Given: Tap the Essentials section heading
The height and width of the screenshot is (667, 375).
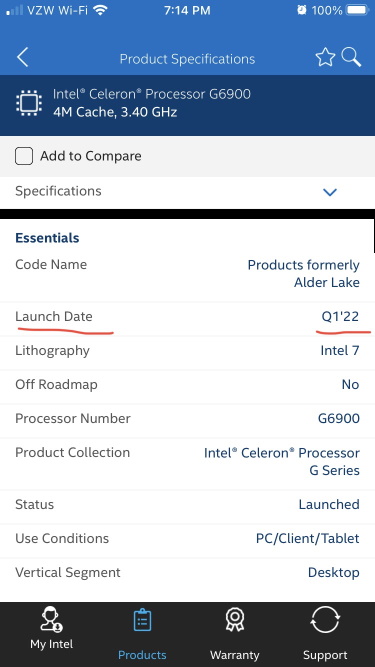Looking at the screenshot, I should (x=47, y=238).
